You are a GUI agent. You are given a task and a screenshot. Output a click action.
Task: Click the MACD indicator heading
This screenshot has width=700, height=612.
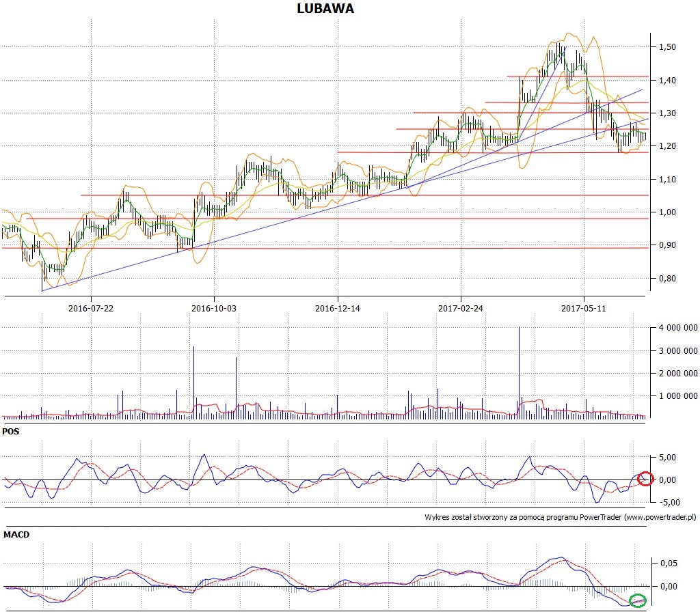click(x=16, y=534)
